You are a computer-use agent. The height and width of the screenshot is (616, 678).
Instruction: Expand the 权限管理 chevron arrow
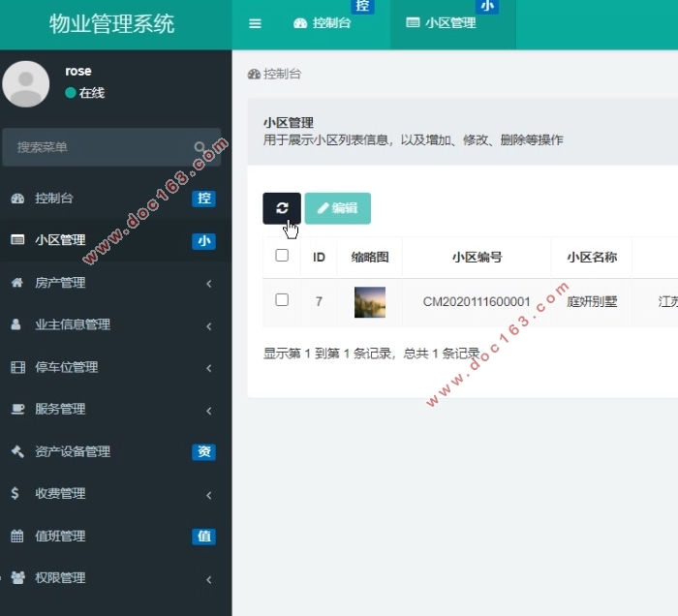tap(209, 579)
